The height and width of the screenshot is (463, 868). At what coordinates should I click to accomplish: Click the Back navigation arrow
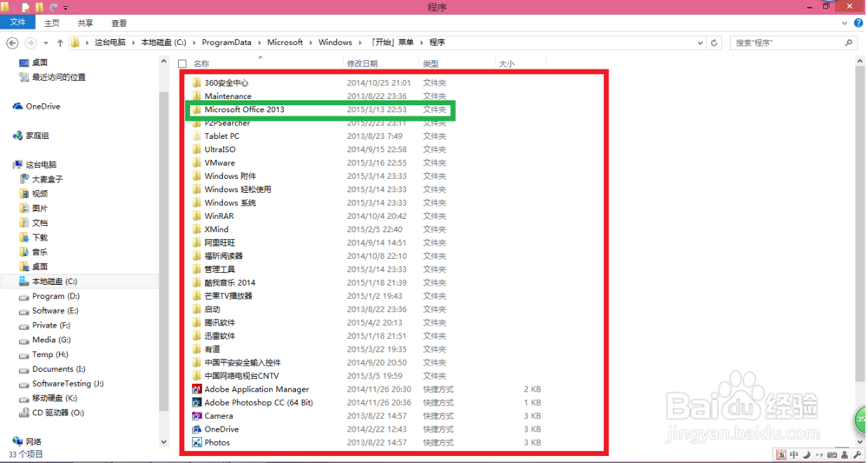(x=12, y=43)
